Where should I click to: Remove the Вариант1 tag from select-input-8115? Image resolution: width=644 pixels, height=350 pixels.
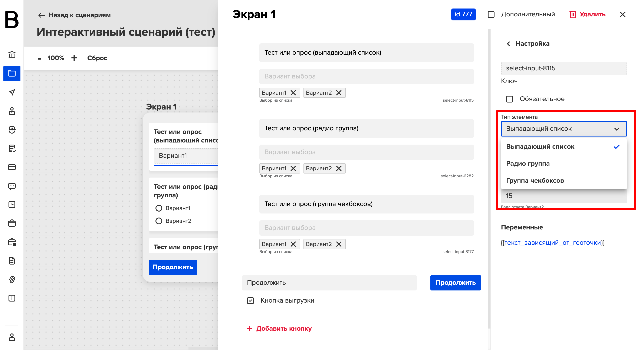click(x=293, y=93)
